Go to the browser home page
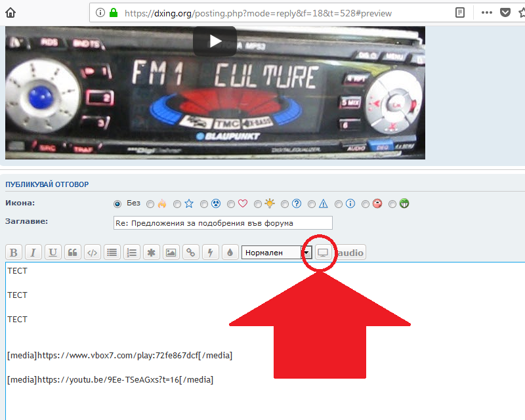The image size is (525, 420). tap(10, 12)
